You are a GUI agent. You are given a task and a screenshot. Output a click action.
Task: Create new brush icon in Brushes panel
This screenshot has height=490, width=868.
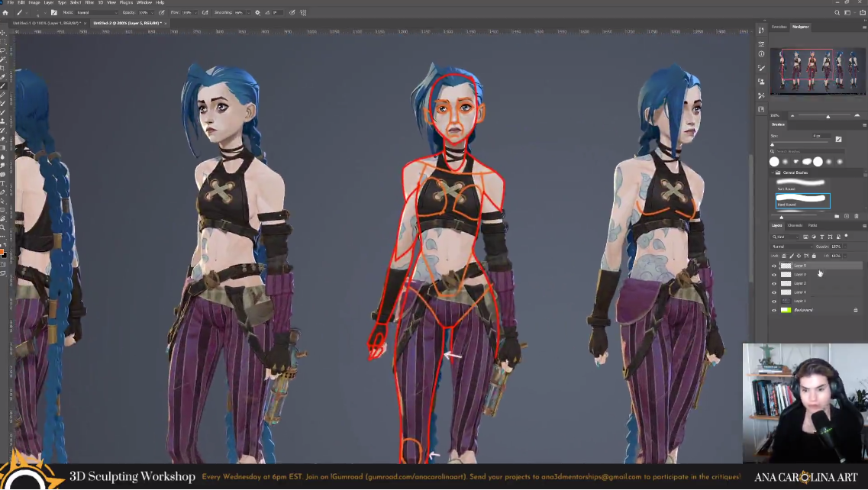click(x=847, y=216)
